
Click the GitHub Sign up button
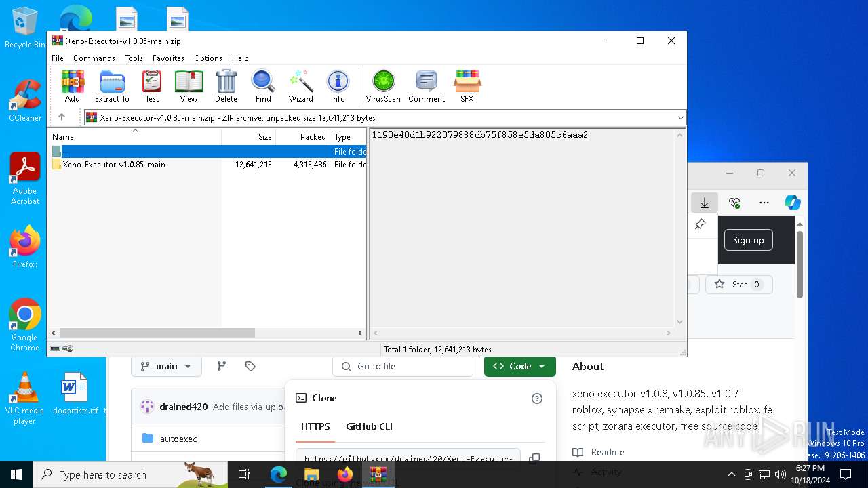click(x=748, y=240)
